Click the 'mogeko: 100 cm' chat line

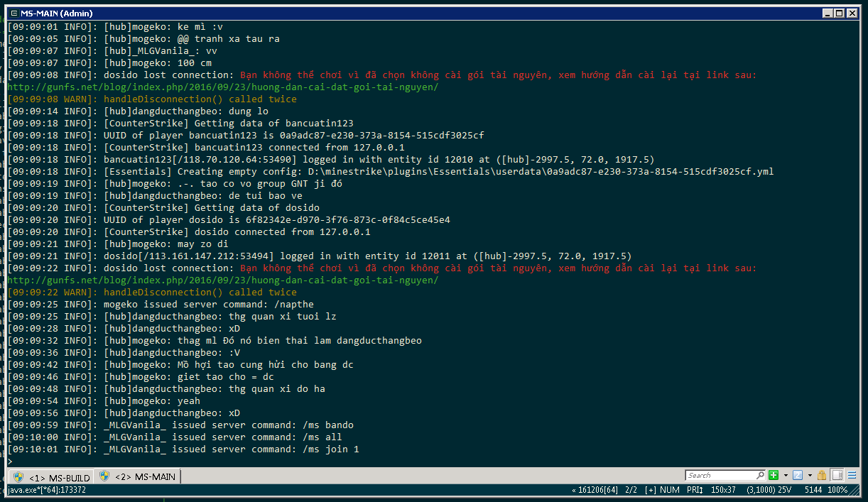point(109,62)
